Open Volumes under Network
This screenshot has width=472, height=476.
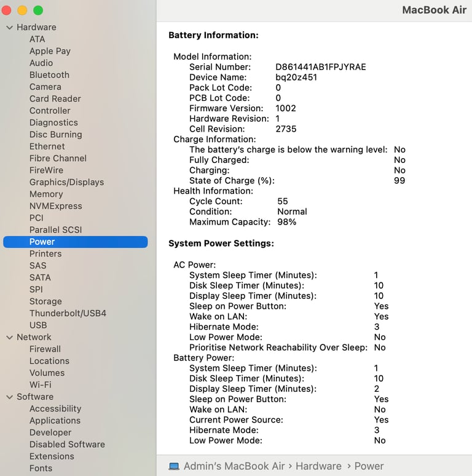coord(47,373)
